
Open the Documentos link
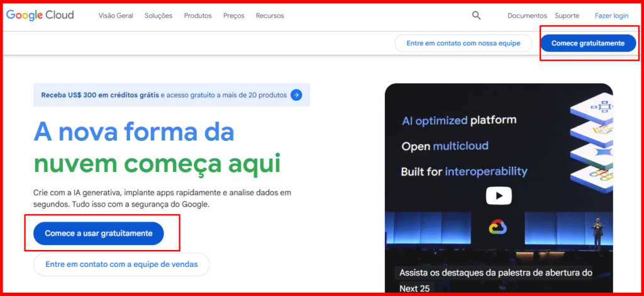[528, 16]
